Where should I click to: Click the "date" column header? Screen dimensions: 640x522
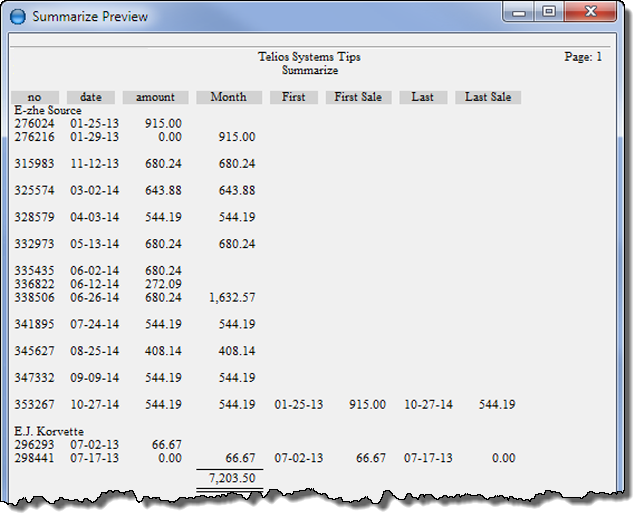91,97
